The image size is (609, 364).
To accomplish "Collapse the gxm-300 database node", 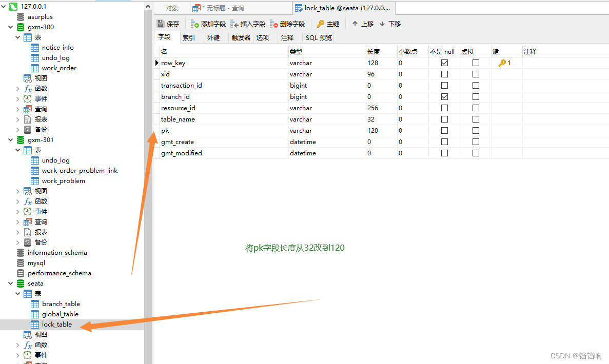I will coord(10,27).
